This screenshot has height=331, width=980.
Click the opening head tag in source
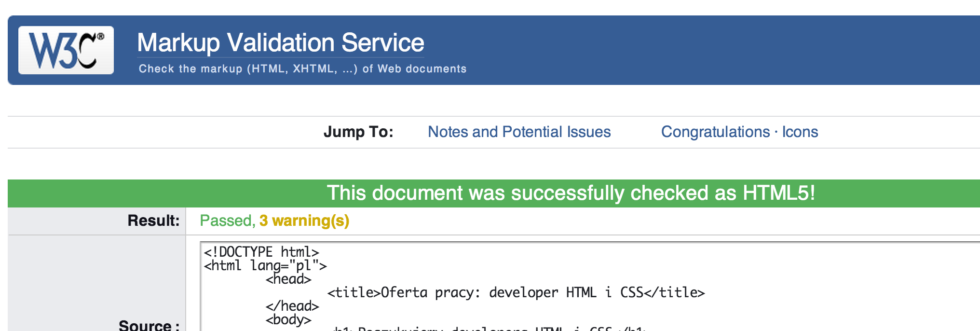288,279
